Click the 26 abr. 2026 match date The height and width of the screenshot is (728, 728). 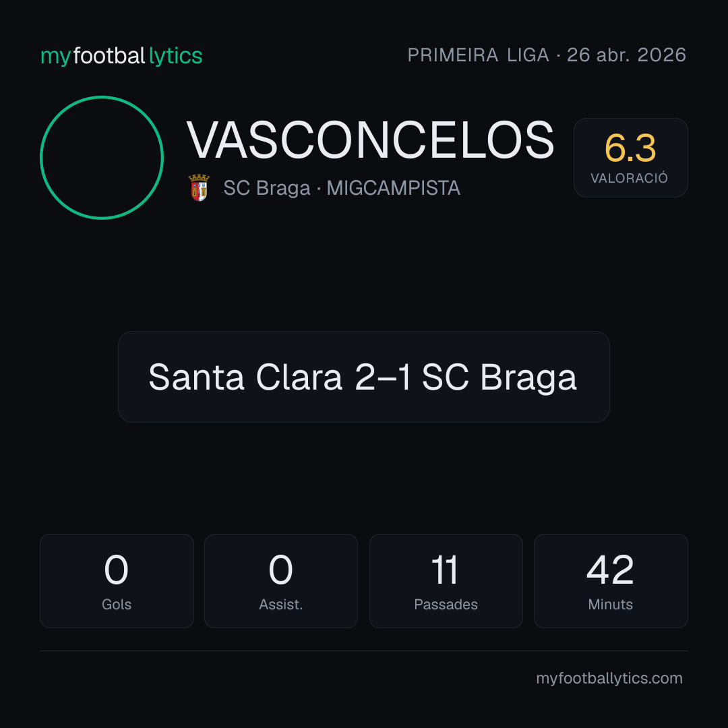[x=626, y=55]
